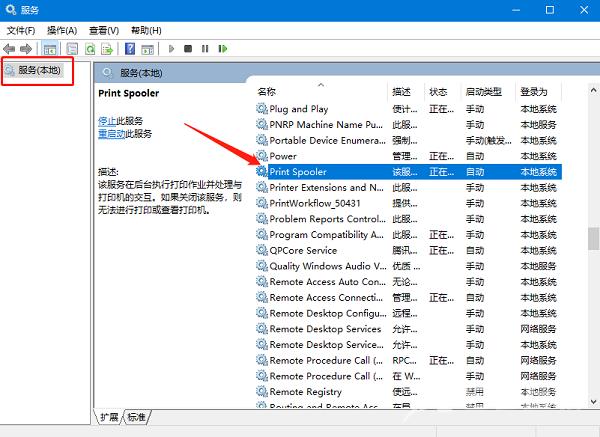Stop the service with the square icon
The height and width of the screenshot is (437, 600).
pos(188,49)
